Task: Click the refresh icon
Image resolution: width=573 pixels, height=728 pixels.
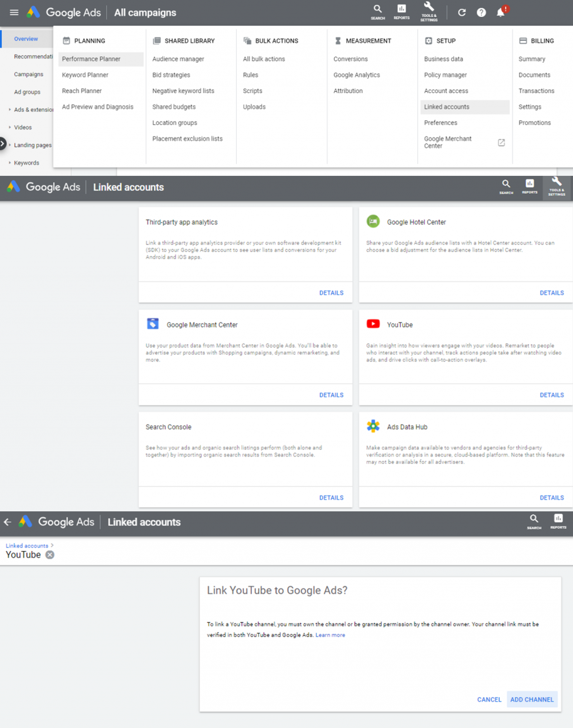Action: 462,13
